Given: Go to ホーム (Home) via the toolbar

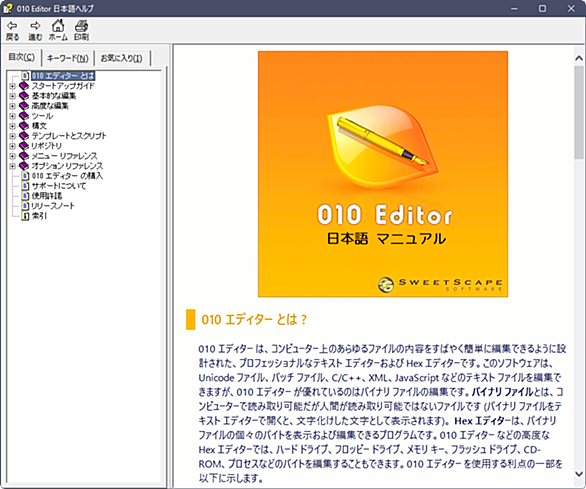Looking at the screenshot, I should (x=58, y=30).
